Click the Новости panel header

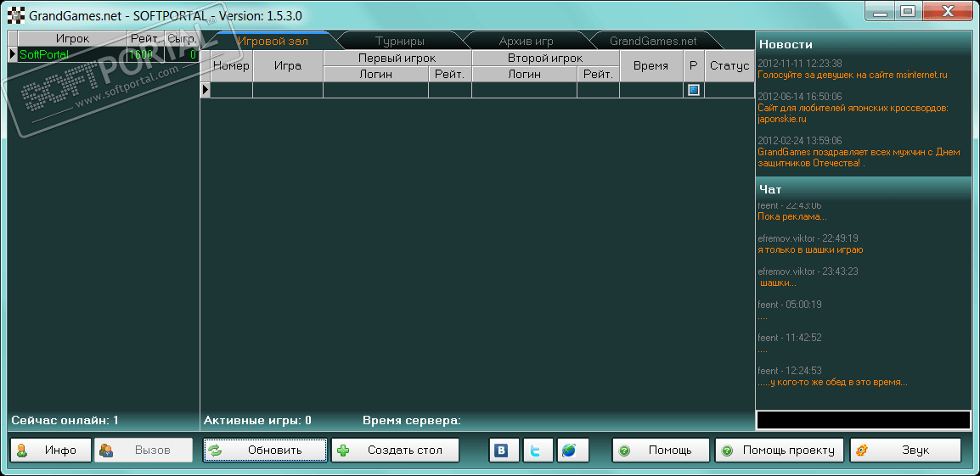point(863,44)
